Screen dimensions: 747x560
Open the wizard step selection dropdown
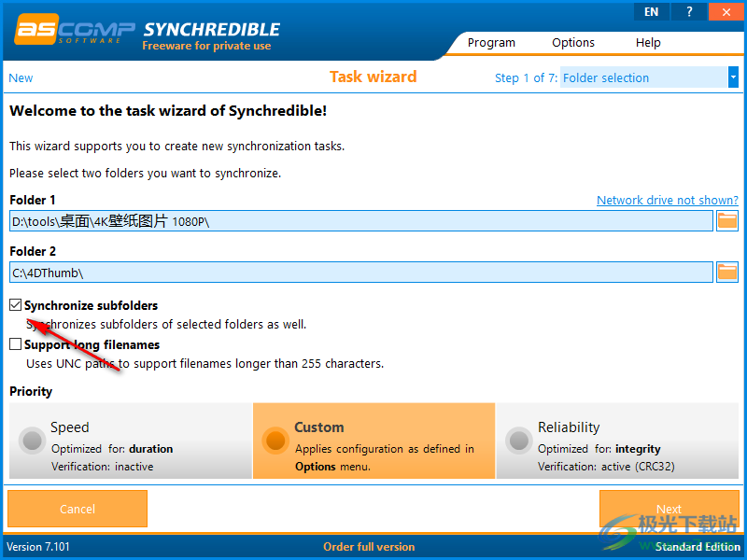tap(735, 77)
